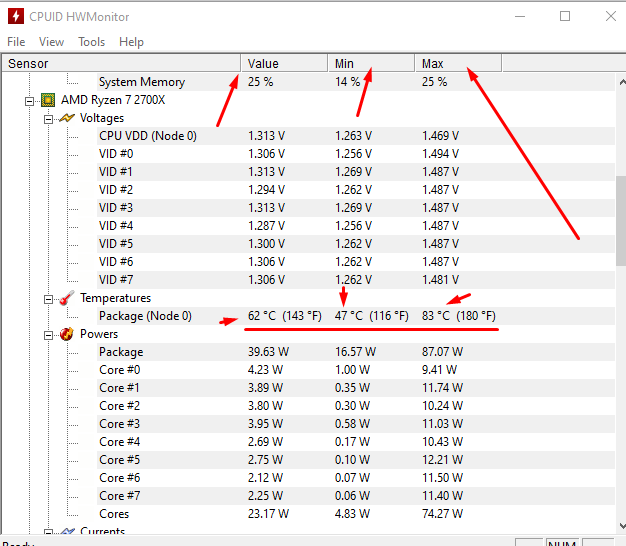Click the Value column header
The width and height of the screenshot is (626, 546).
point(284,63)
